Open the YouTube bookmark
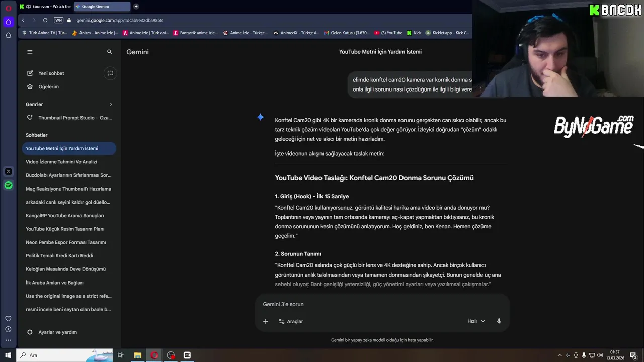 pos(388,33)
